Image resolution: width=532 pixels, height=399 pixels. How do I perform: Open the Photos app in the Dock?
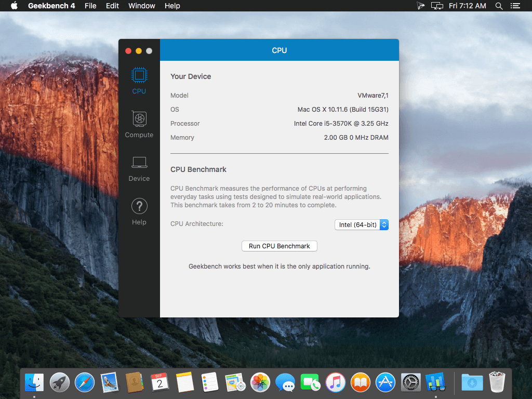(x=260, y=382)
